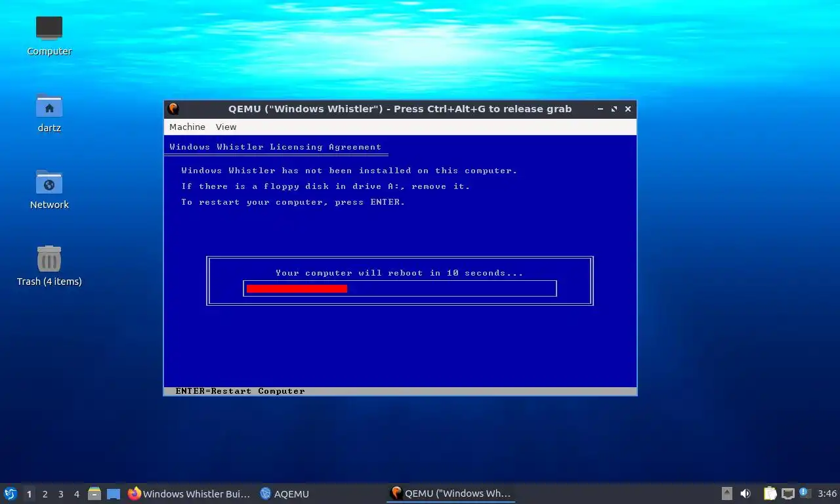Switch to workspace 1
The image size is (840, 504).
click(x=29, y=494)
